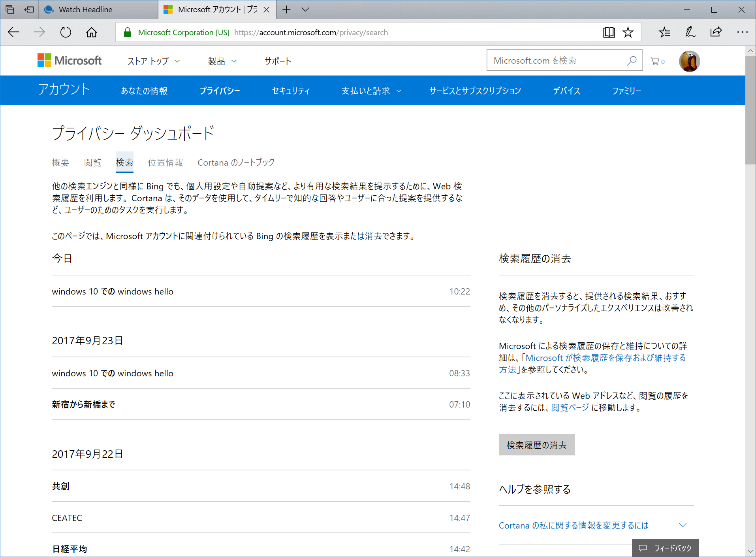
Task: Switch to the Watch Headline tab
Action: [x=85, y=9]
